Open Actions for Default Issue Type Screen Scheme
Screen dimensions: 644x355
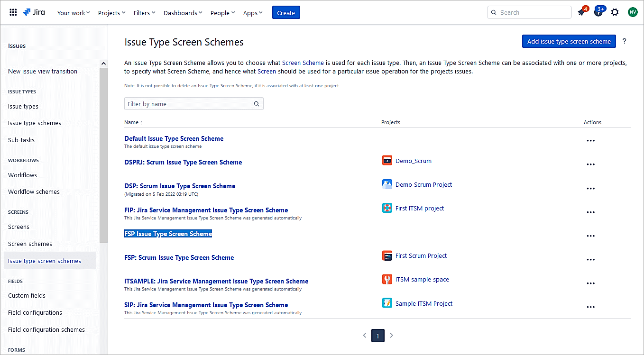pyautogui.click(x=590, y=140)
